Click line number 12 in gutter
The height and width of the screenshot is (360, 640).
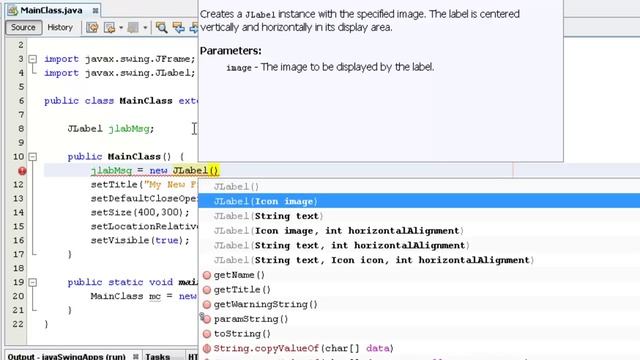(18, 184)
